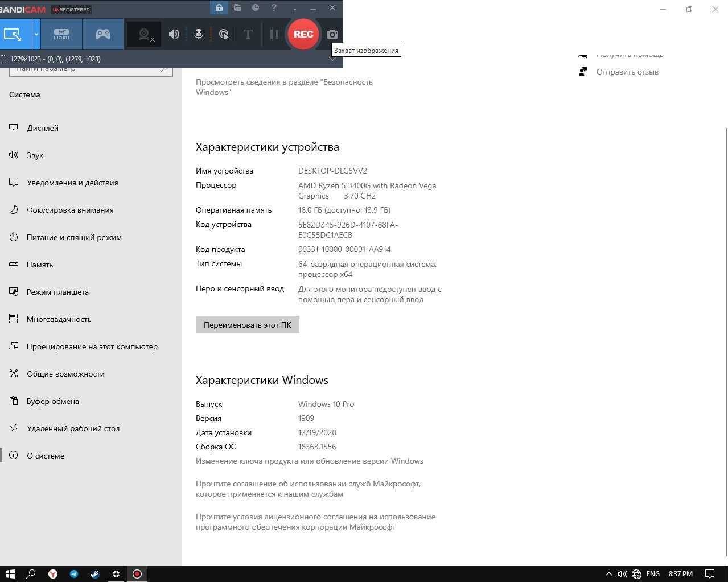Click Settings gear on taskbar
Screen dimensions: 728x582
pyautogui.click(x=116, y=573)
